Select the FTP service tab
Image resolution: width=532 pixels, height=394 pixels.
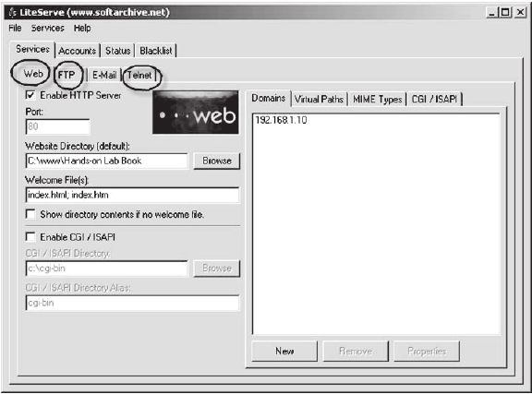(66, 75)
